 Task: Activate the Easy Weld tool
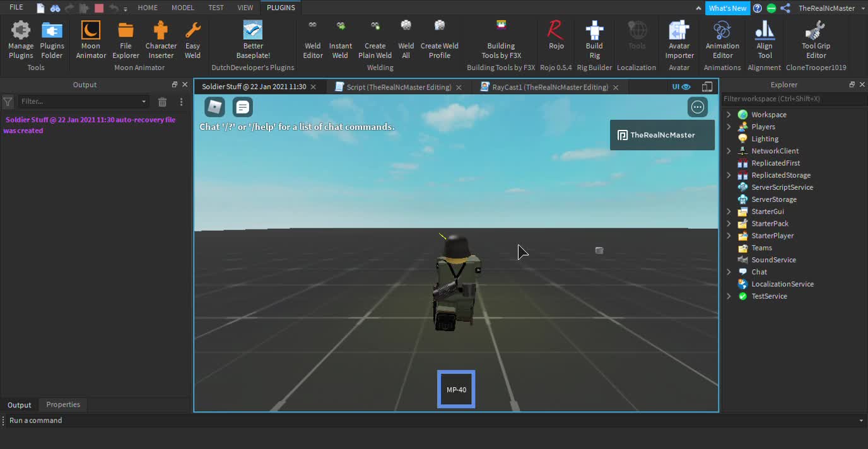tap(192, 40)
